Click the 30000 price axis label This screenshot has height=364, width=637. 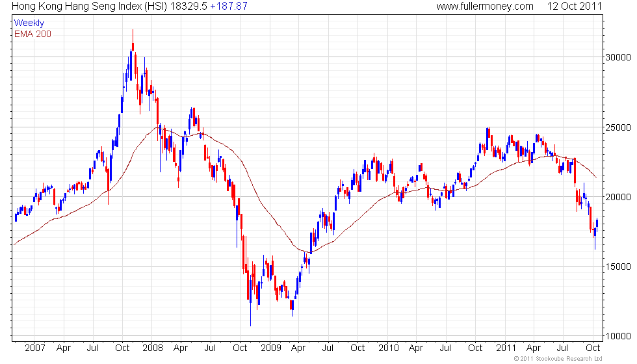(x=618, y=57)
